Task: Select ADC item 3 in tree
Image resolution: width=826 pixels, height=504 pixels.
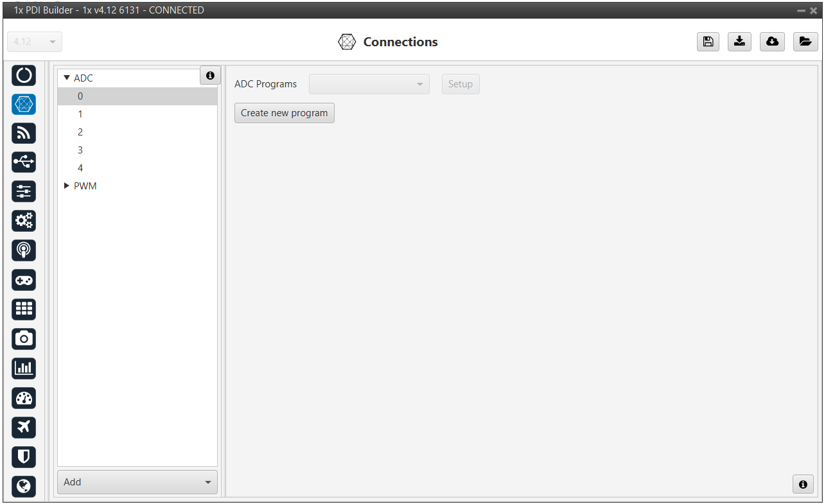Action: coord(80,150)
